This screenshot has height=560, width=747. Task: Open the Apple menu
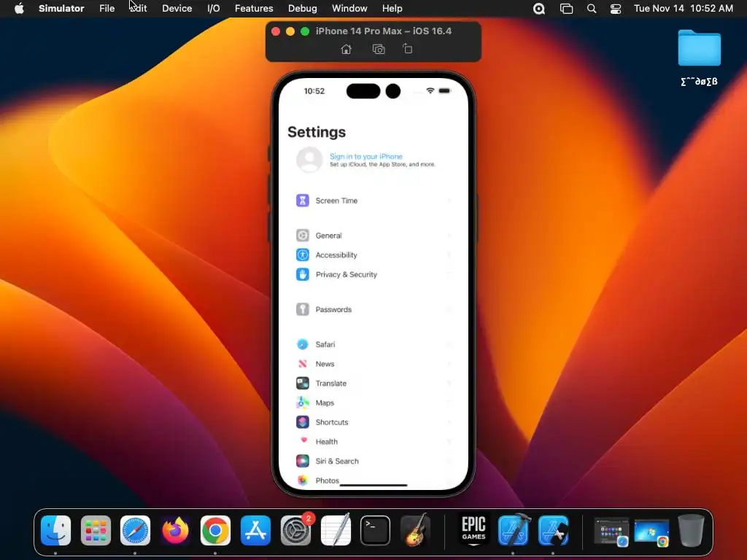[x=19, y=8]
